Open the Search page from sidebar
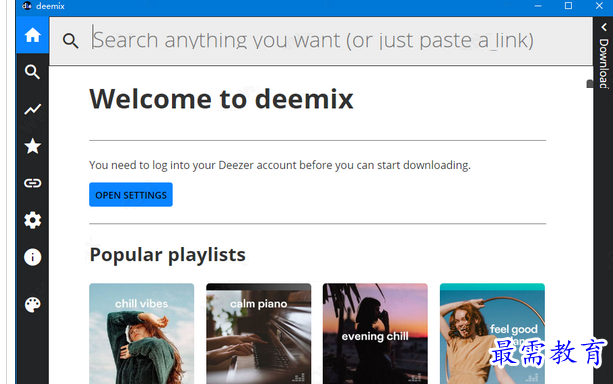Viewport: 613px width, 384px height. coord(32,72)
